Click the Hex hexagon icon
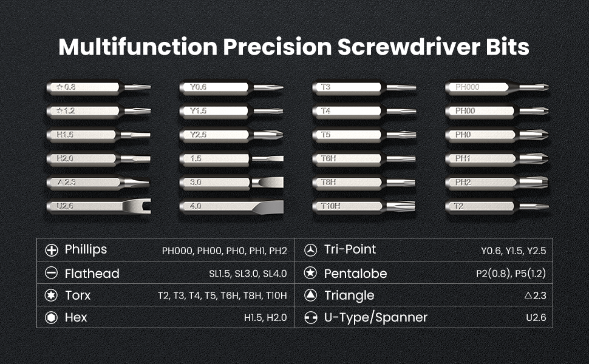This screenshot has width=589, height=364. tap(52, 317)
